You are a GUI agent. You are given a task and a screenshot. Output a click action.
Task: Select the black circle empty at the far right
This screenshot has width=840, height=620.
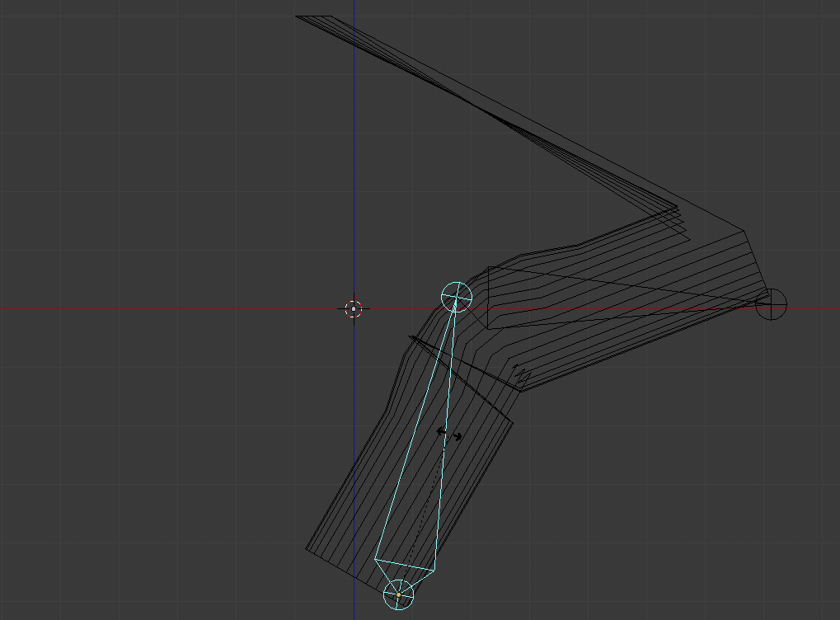coord(772,304)
